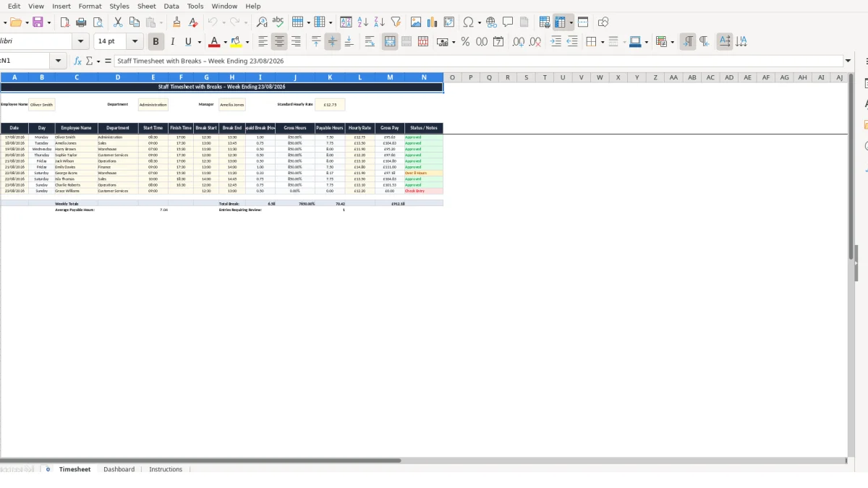Toggle print preview
This screenshot has width=868, height=488.
(x=98, y=22)
